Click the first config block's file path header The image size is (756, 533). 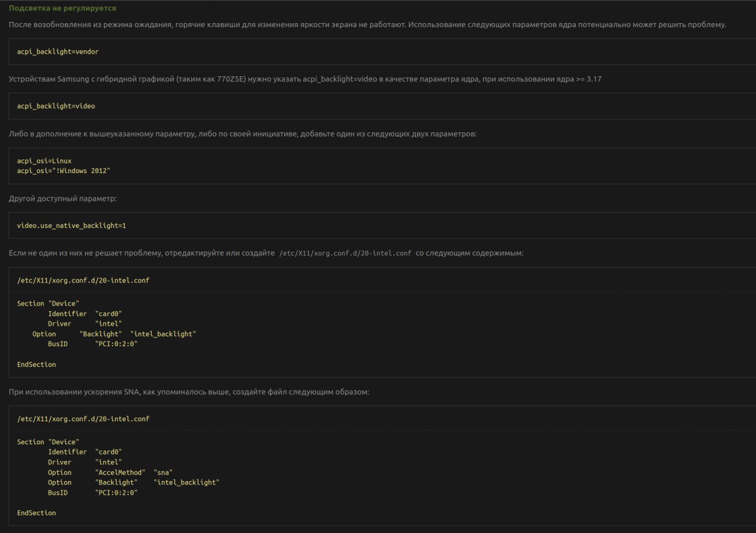[83, 280]
